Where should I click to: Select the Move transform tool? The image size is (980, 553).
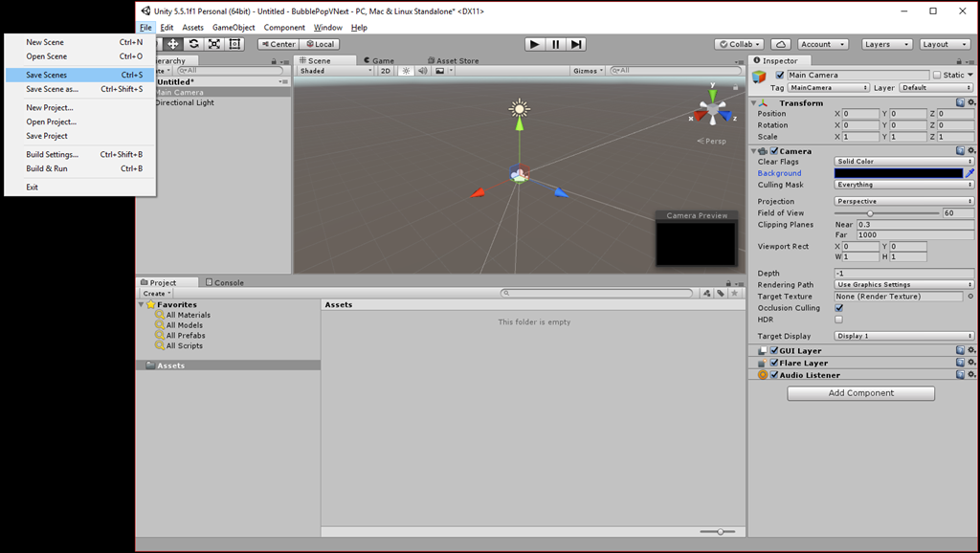tap(173, 44)
